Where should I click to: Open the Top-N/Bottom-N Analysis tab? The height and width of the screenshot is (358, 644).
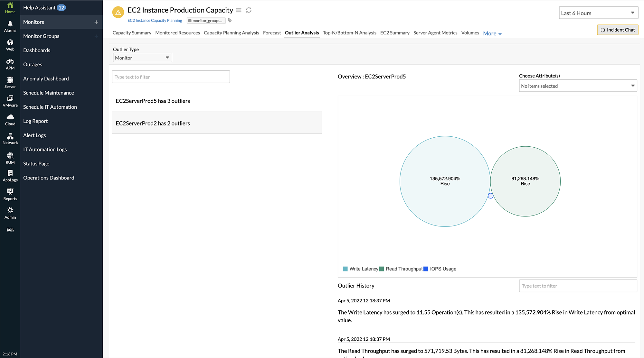coord(349,32)
